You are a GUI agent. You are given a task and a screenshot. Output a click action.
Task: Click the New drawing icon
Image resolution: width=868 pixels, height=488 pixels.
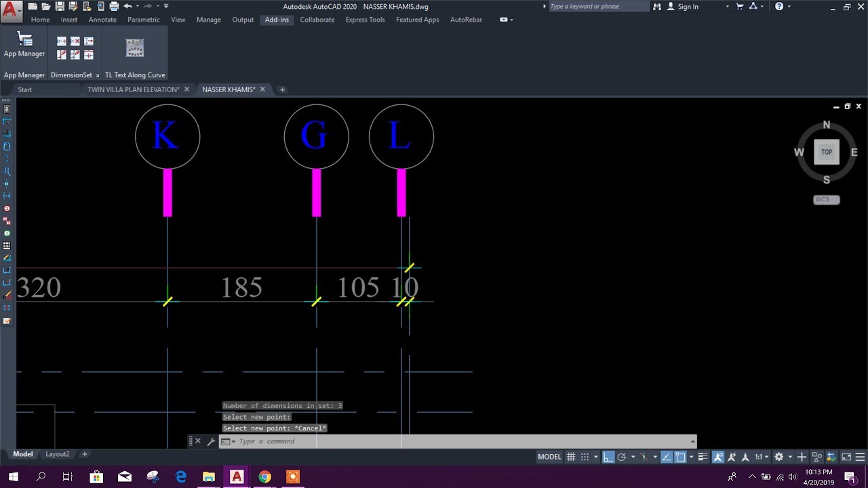click(33, 7)
